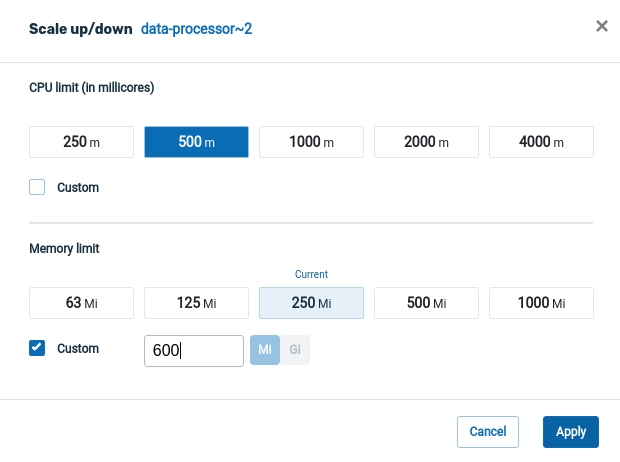Pick the 2000 m CPU limit
This screenshot has height=462, width=620.
tap(426, 142)
